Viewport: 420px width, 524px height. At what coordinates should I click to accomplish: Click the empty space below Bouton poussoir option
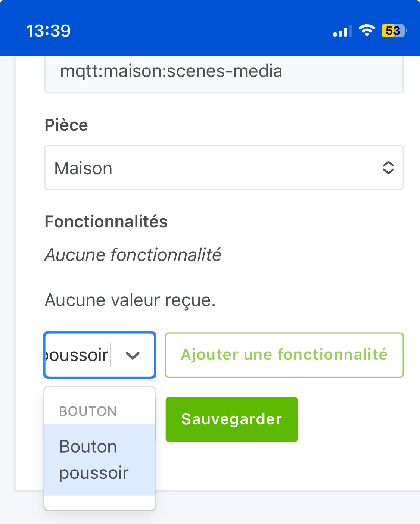coord(99,502)
